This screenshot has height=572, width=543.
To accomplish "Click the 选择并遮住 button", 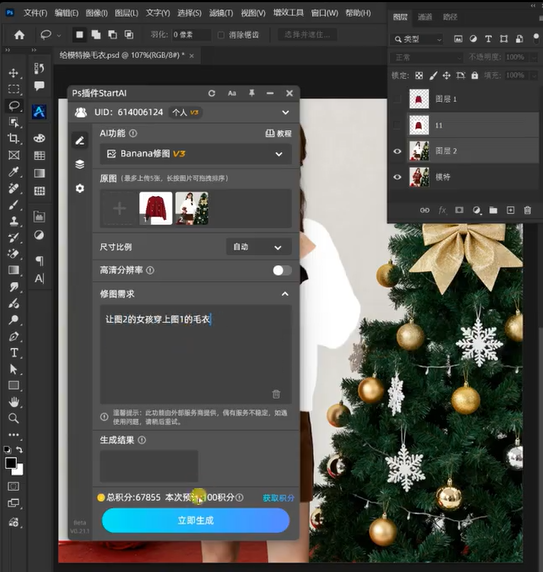I will tap(307, 35).
